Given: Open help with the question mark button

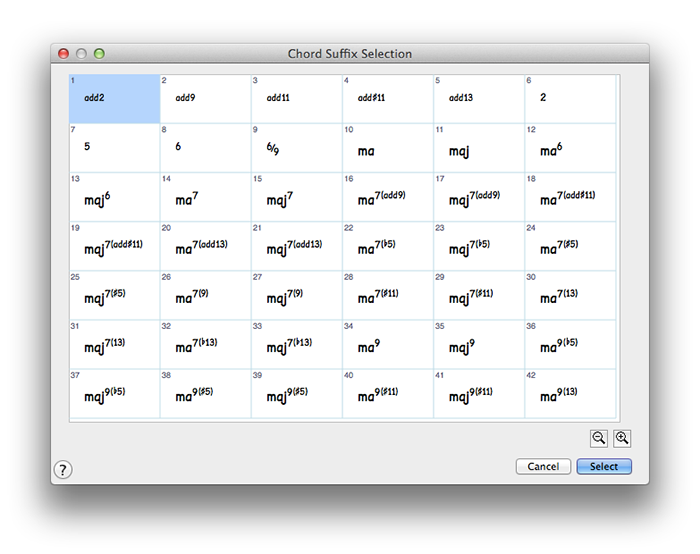Looking at the screenshot, I should 63,469.
